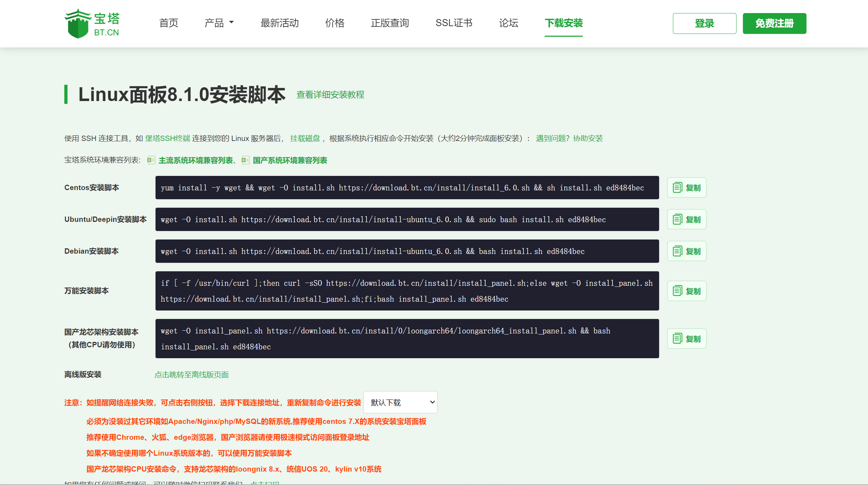
Task: Click Excel icon beside 国产系统环境兼容列表
Action: pos(246,160)
